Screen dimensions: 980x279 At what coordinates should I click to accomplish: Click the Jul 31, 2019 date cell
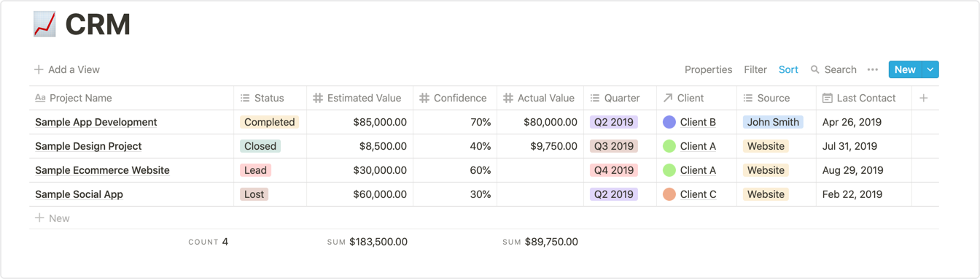(864, 146)
